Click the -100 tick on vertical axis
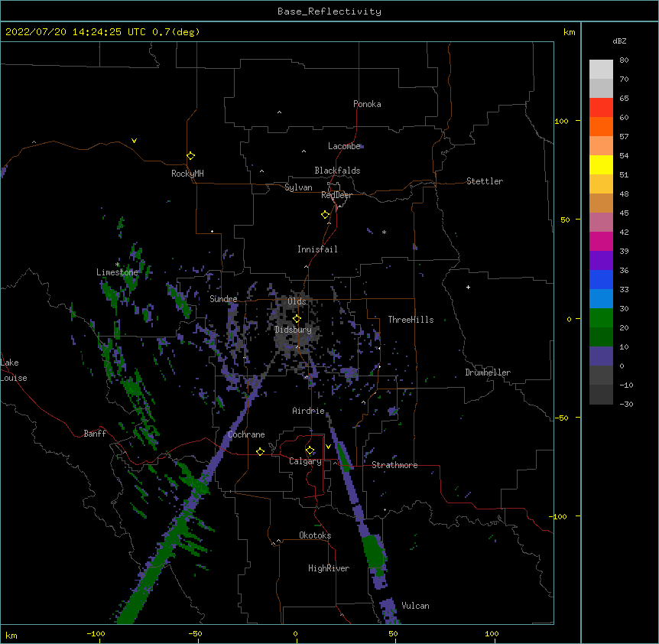Viewport: 659px width, 644px height. click(x=558, y=516)
